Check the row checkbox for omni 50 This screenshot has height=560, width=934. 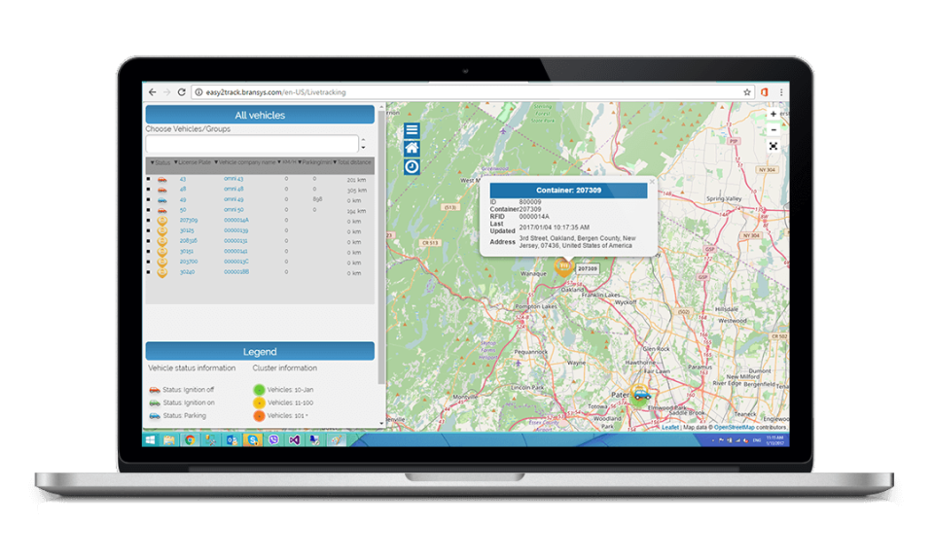pyautogui.click(x=147, y=210)
